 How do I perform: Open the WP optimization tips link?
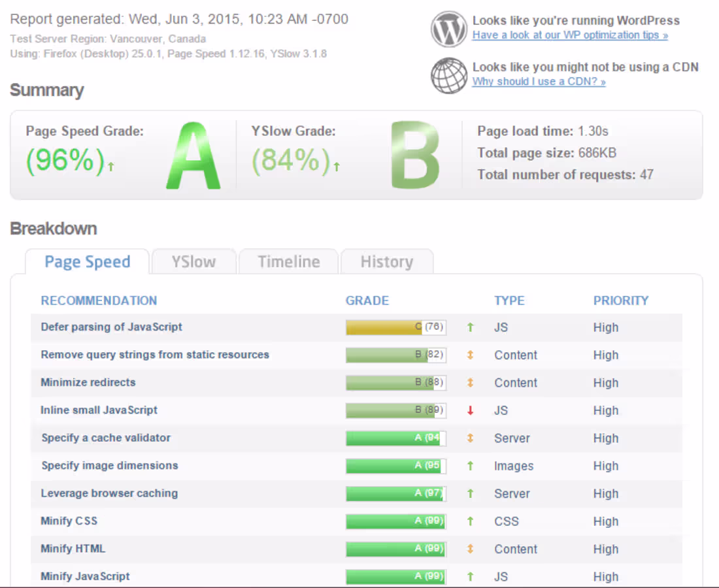pos(570,35)
